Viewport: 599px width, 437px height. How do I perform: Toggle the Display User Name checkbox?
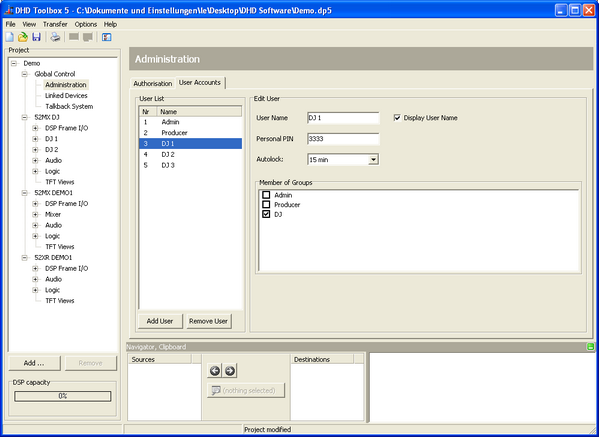pos(397,118)
